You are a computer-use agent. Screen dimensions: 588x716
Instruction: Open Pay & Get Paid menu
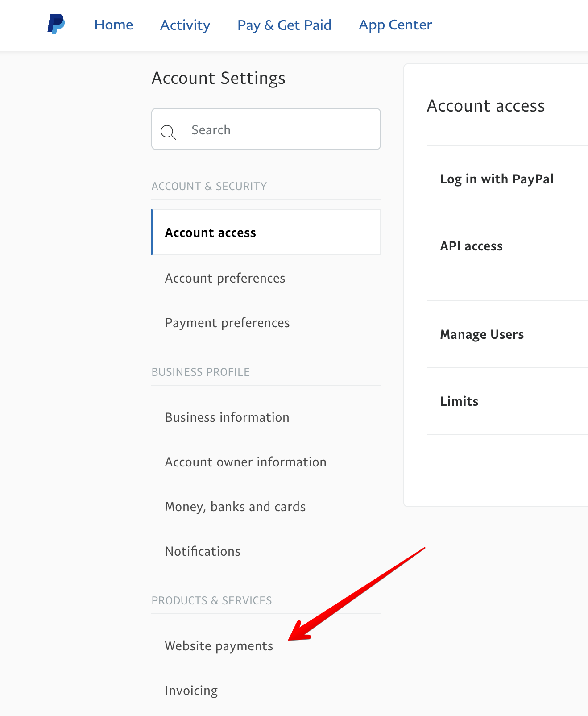point(284,25)
